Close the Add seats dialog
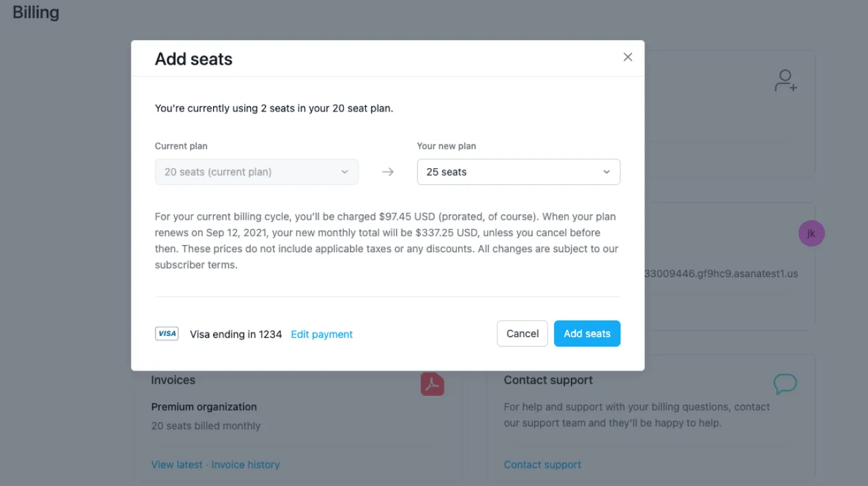This screenshot has height=486, width=868. pyautogui.click(x=628, y=57)
